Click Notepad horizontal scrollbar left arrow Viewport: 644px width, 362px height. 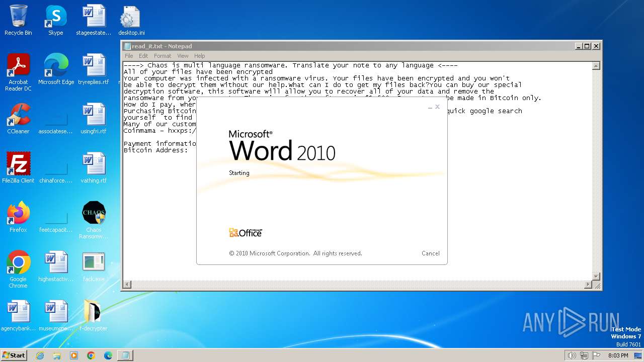point(127,285)
